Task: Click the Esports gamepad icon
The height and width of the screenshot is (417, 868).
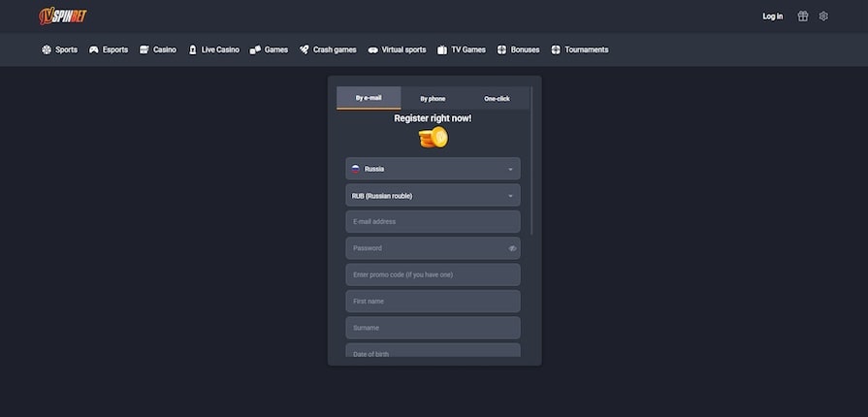Action: 94,49
